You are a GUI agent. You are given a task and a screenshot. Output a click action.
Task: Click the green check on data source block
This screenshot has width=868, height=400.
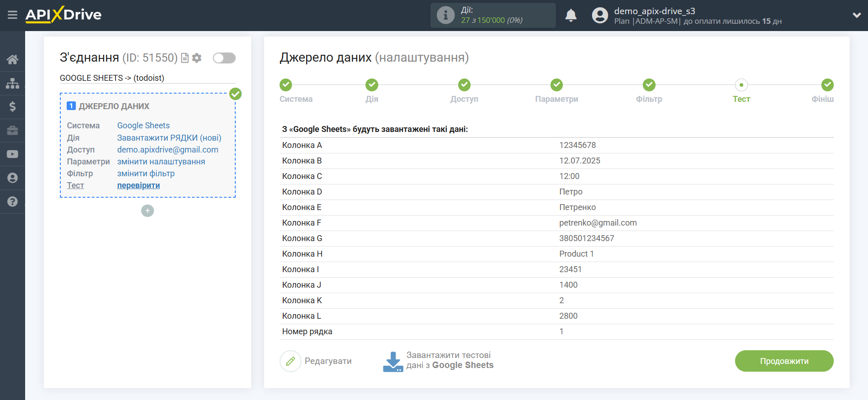click(235, 94)
